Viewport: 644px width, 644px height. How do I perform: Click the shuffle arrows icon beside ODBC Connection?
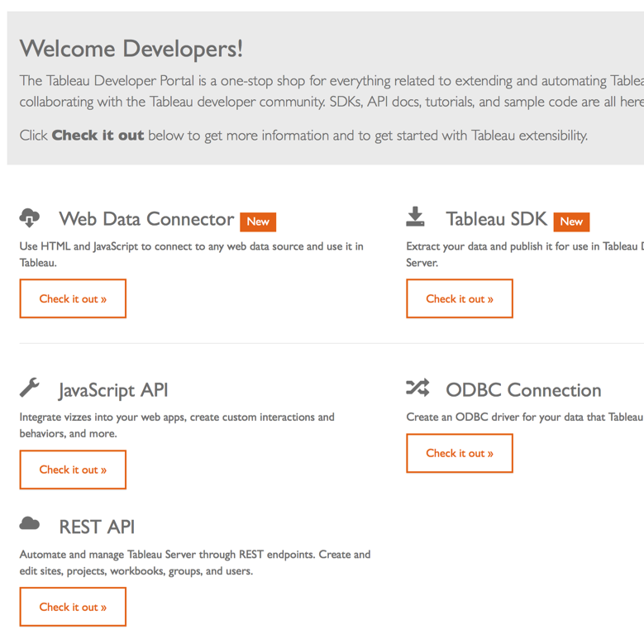(x=417, y=388)
